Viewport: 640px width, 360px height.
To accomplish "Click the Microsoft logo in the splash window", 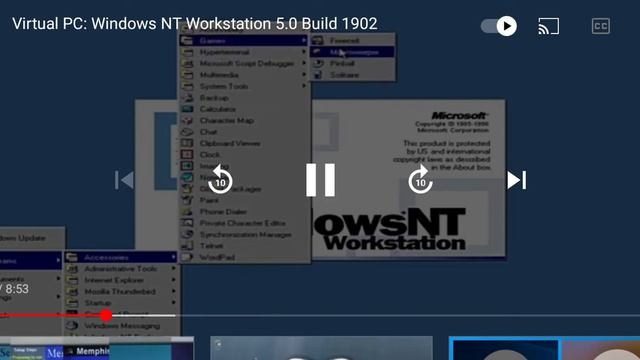I will pos(459,116).
